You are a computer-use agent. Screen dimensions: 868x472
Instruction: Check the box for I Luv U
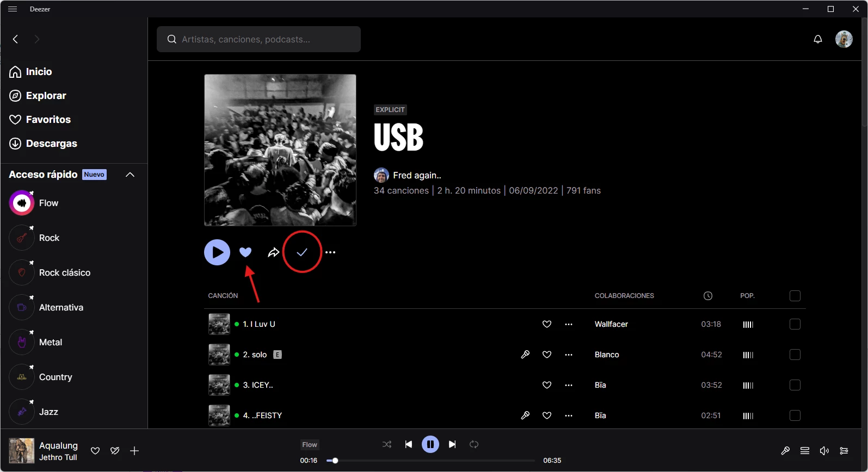click(795, 324)
